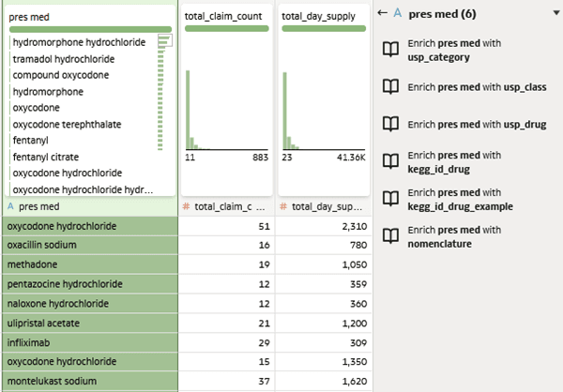Click the total_claim_count quality bar

[x=226, y=28]
